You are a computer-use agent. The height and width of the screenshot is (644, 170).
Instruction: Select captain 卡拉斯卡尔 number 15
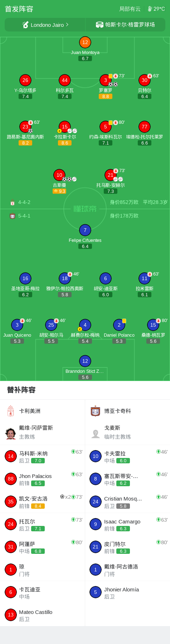coord(65,127)
